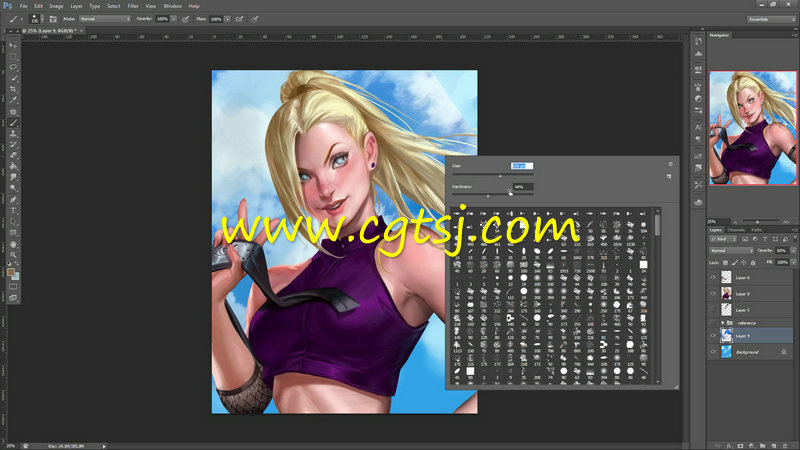Open the Brush panel toggle icon
The height and width of the screenshot is (450, 800).
point(53,19)
